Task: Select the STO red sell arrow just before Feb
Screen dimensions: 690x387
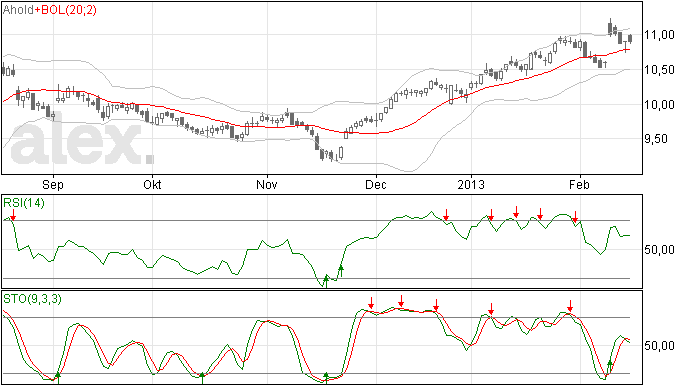Action: tap(570, 306)
